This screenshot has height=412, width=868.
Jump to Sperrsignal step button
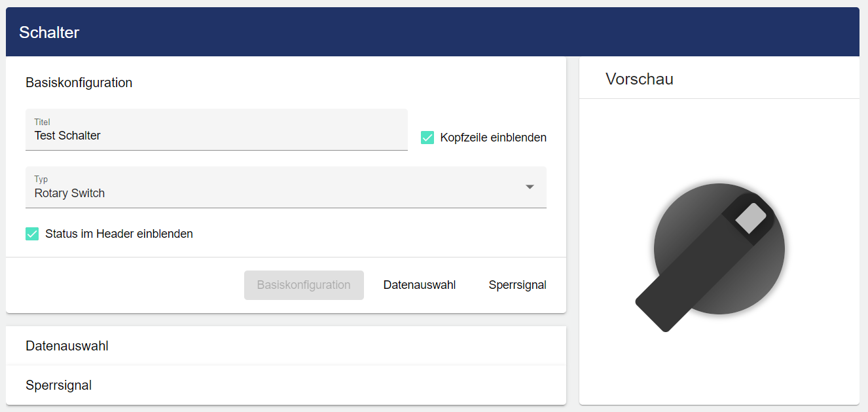(x=517, y=285)
